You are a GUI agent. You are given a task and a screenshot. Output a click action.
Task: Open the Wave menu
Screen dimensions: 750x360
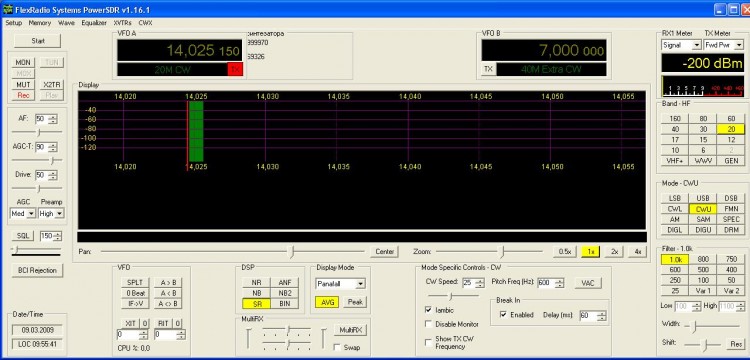point(66,22)
